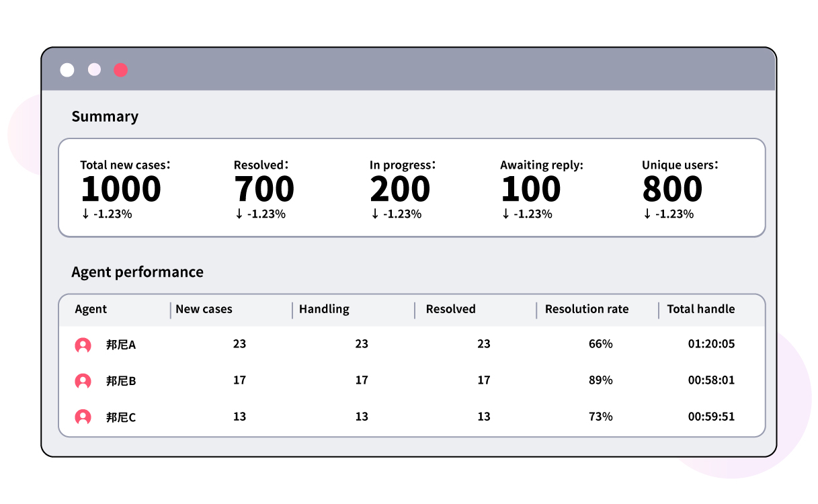Click the avatar icon for 邦尼C
This screenshot has width=818, height=504.
(83, 417)
